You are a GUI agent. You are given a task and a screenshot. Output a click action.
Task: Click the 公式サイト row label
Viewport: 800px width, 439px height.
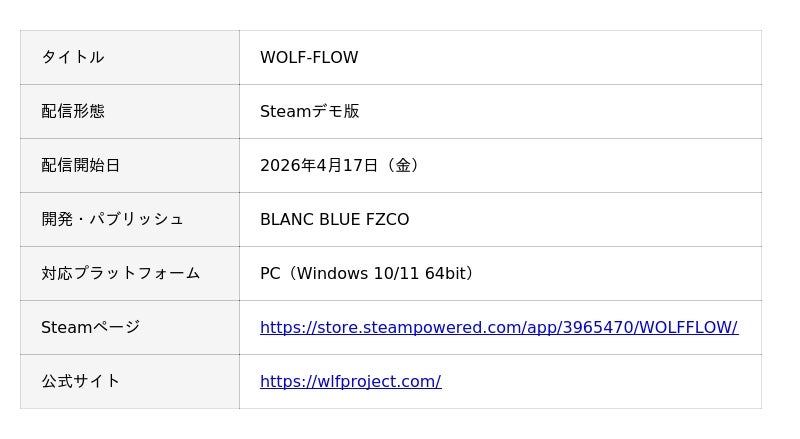click(80, 381)
